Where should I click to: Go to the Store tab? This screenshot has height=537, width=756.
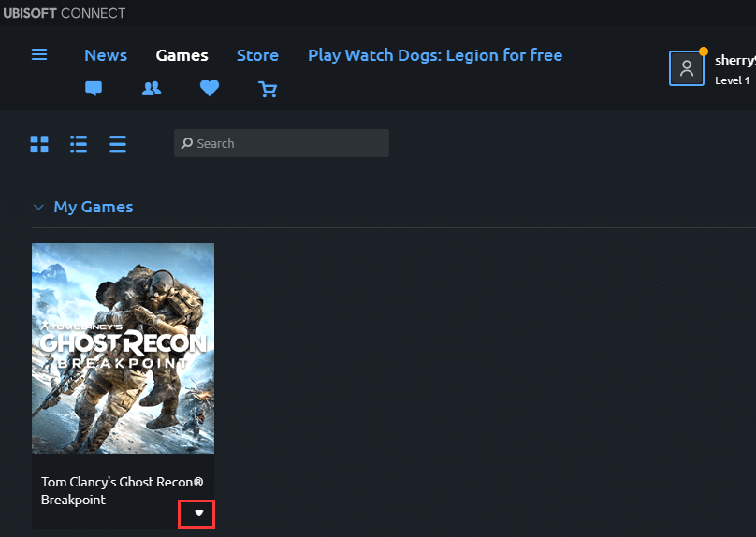(x=257, y=55)
